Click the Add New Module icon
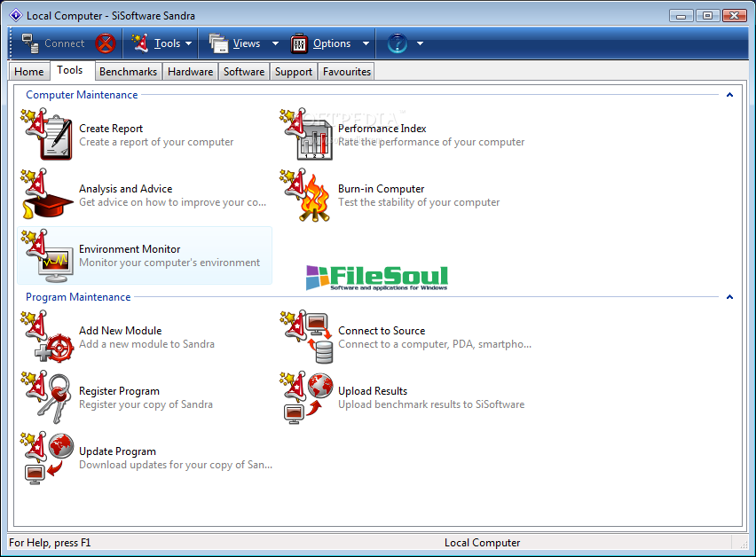This screenshot has height=557, width=756. [46, 337]
